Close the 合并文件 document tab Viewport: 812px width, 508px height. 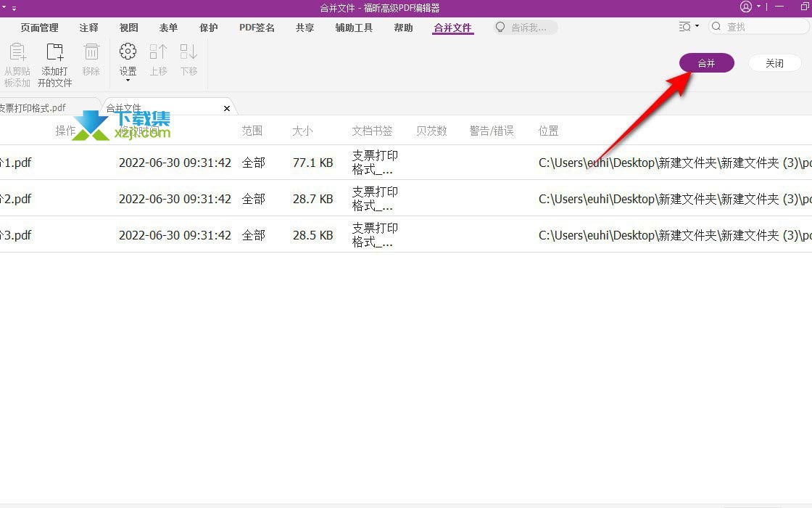(x=226, y=108)
